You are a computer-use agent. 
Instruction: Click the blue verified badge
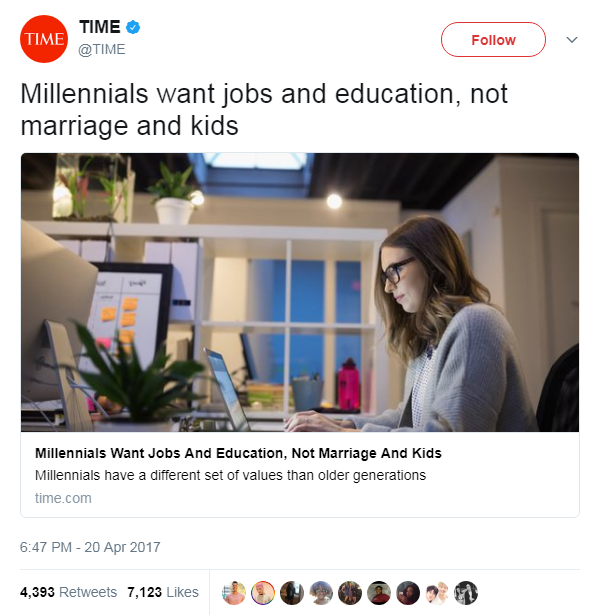[133, 27]
